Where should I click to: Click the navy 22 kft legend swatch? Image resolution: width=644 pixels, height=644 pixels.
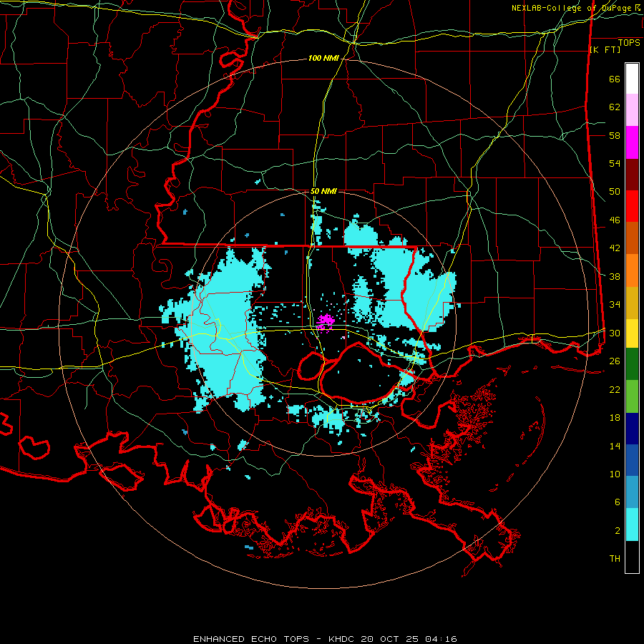pyautogui.click(x=632, y=429)
